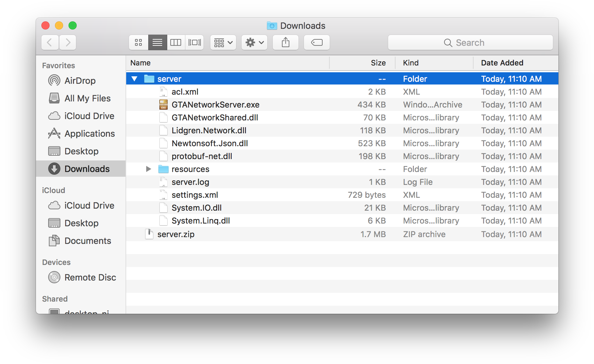
Task: Select iCloud Drive under iCloud section
Action: tap(81, 205)
